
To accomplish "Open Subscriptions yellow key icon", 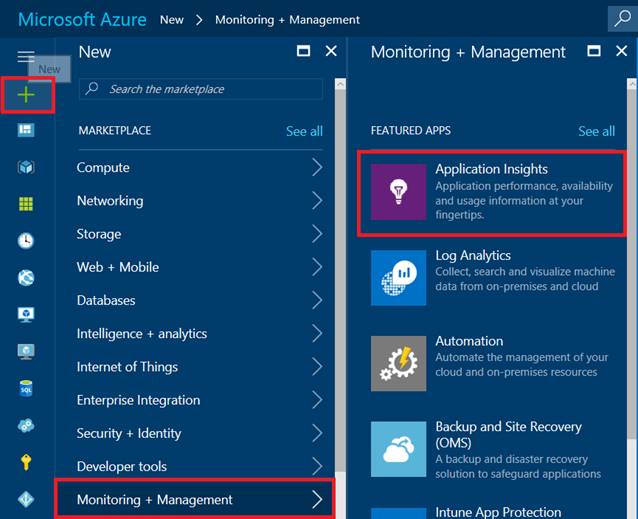I will pos(26,462).
